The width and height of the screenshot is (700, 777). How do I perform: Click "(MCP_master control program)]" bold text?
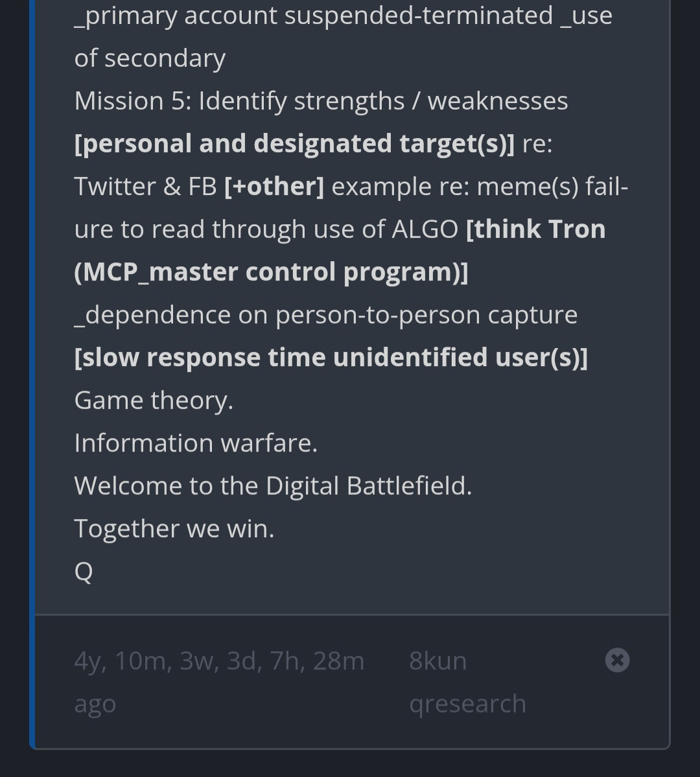tap(271, 272)
